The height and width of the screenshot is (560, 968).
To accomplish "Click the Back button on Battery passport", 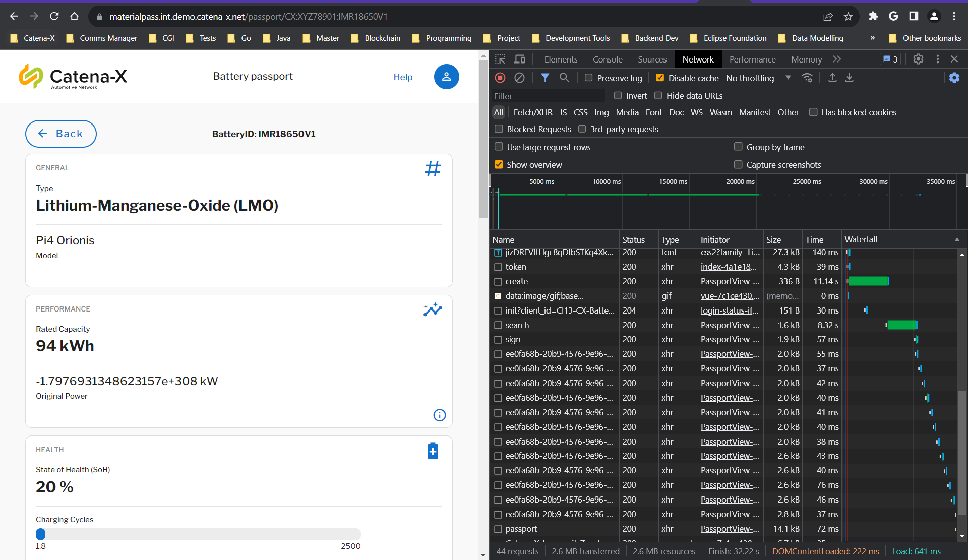I will click(60, 134).
